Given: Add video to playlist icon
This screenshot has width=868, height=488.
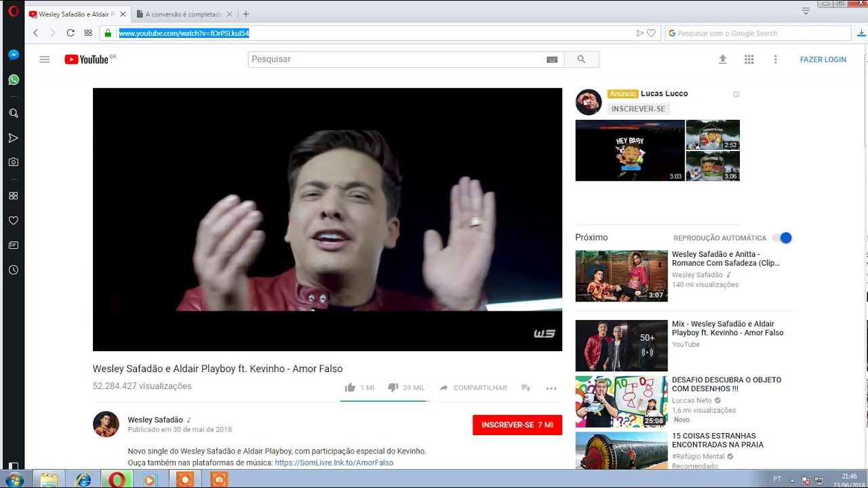Looking at the screenshot, I should pos(526,388).
